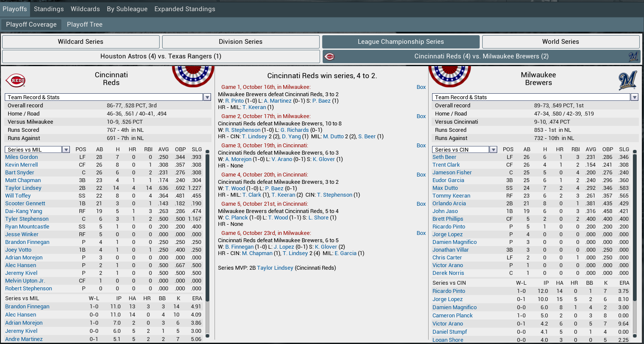Expand the Series vs MIL dropdown
The height and width of the screenshot is (344, 644).
point(66,149)
